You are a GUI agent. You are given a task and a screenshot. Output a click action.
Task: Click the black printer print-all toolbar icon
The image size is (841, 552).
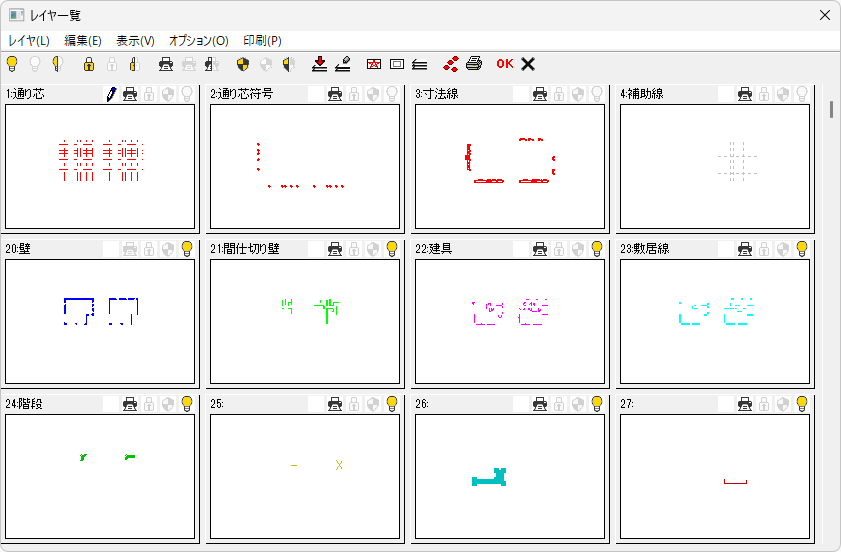point(166,64)
